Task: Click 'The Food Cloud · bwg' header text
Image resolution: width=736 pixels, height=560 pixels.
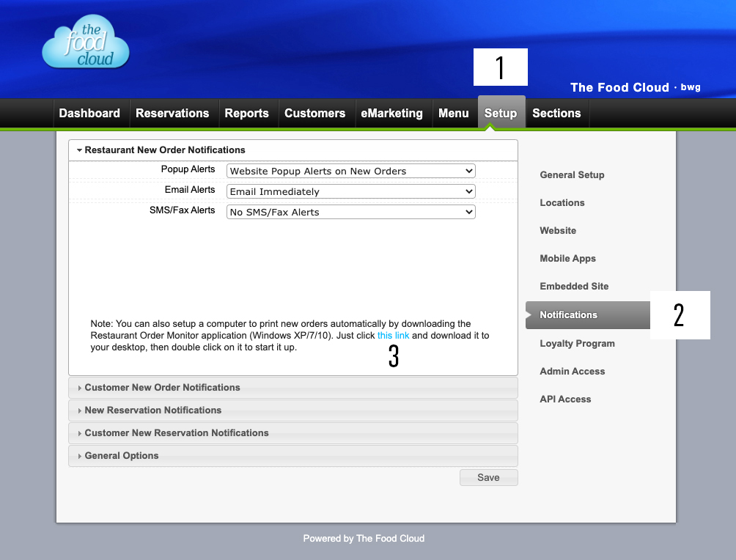Action: pyautogui.click(x=636, y=87)
